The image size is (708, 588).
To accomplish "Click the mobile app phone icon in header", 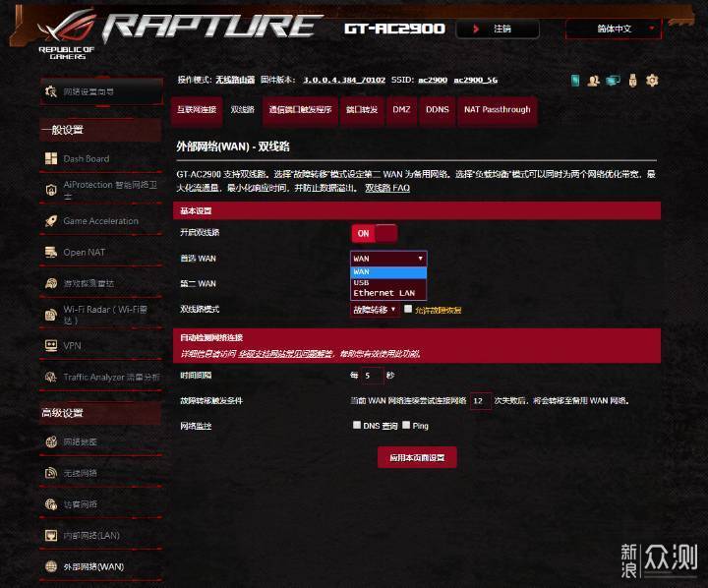I will click(575, 81).
